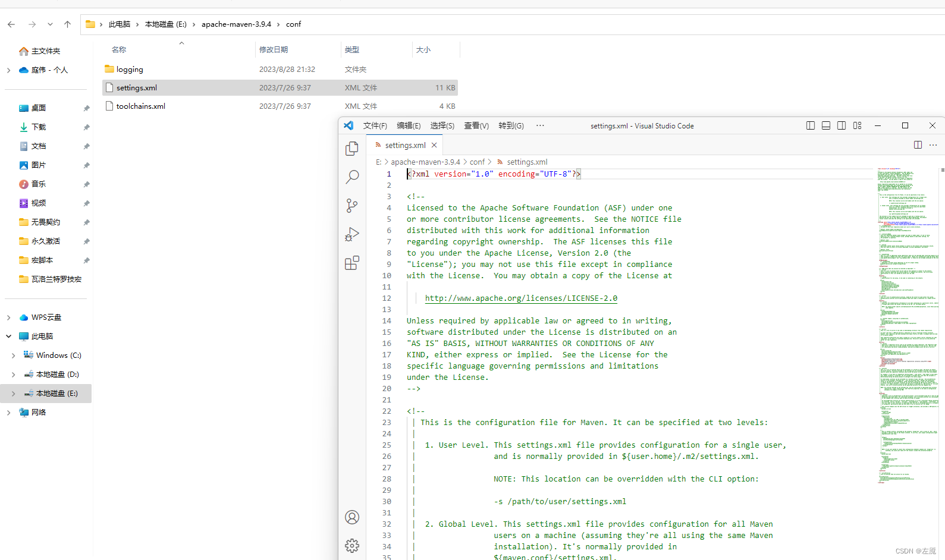Screen dimensions: 945x560
Task: Sort files by the 修改日期 column header
Action: pyautogui.click(x=274, y=50)
